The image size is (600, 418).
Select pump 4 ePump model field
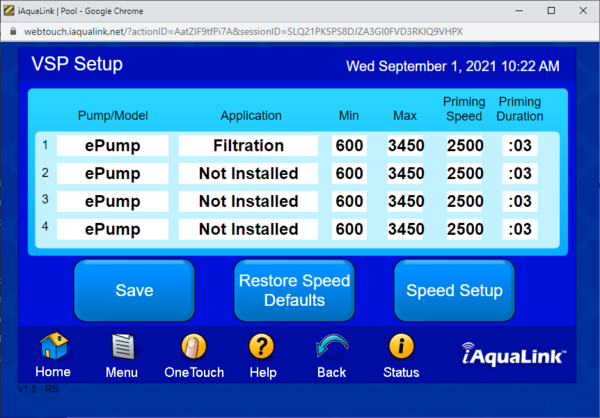112,229
